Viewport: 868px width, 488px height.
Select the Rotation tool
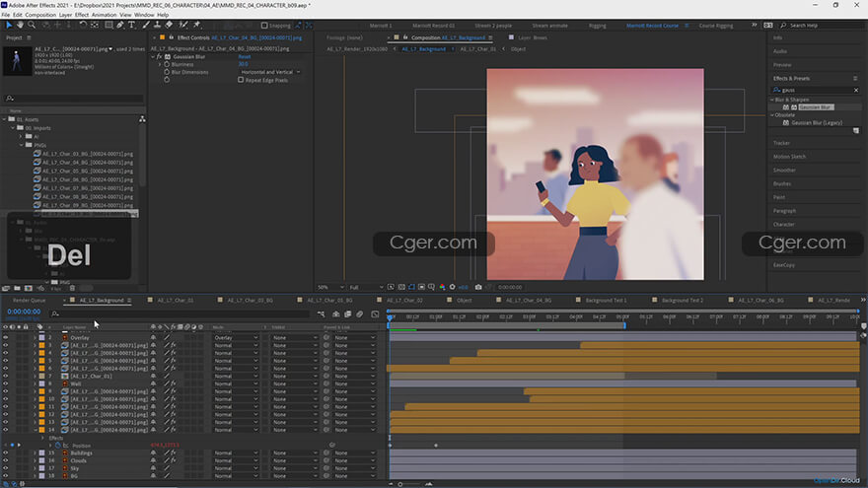[x=83, y=25]
